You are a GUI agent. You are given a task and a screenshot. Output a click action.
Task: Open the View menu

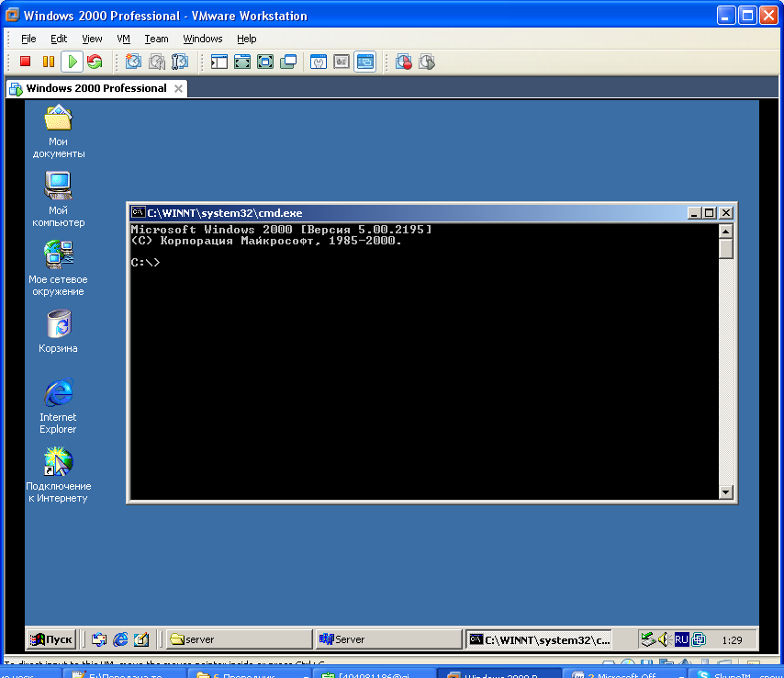coord(92,39)
